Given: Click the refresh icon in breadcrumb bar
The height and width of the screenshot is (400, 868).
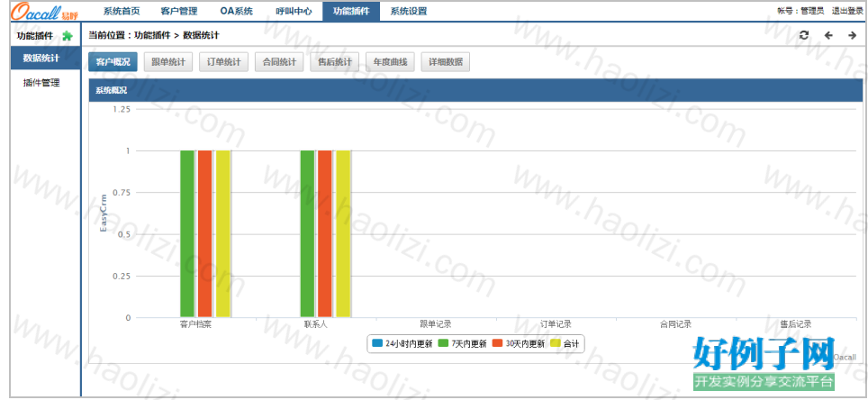Looking at the screenshot, I should 804,35.
